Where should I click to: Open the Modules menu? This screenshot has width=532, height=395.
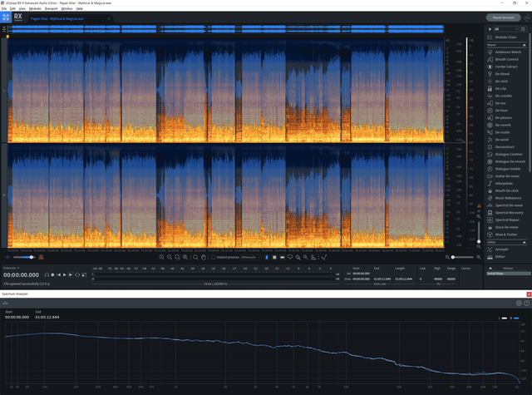click(x=35, y=8)
